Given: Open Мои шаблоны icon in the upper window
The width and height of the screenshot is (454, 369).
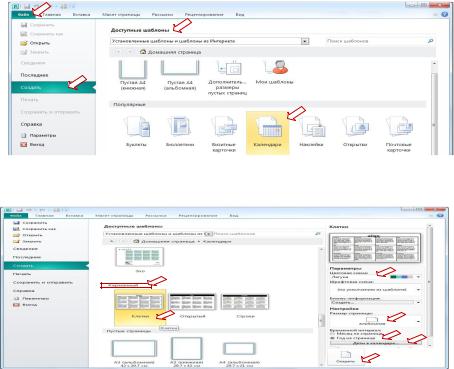Looking at the screenshot, I should click(275, 73).
